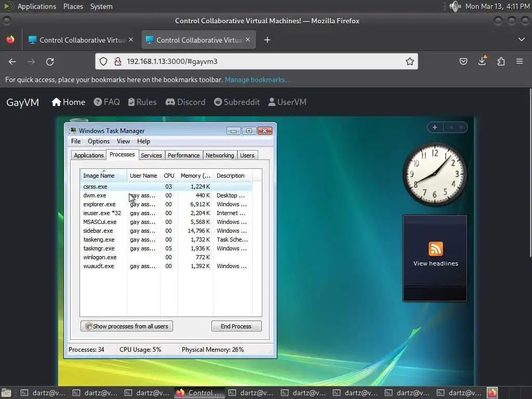Viewport: 532px width, 399px height.
Task: Open the GayVM Home link
Action: pos(68,102)
